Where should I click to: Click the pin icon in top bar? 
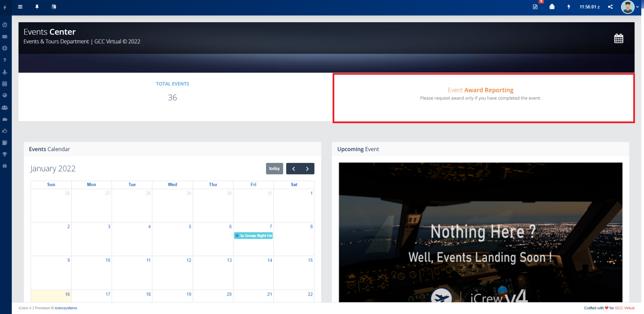[x=37, y=7]
